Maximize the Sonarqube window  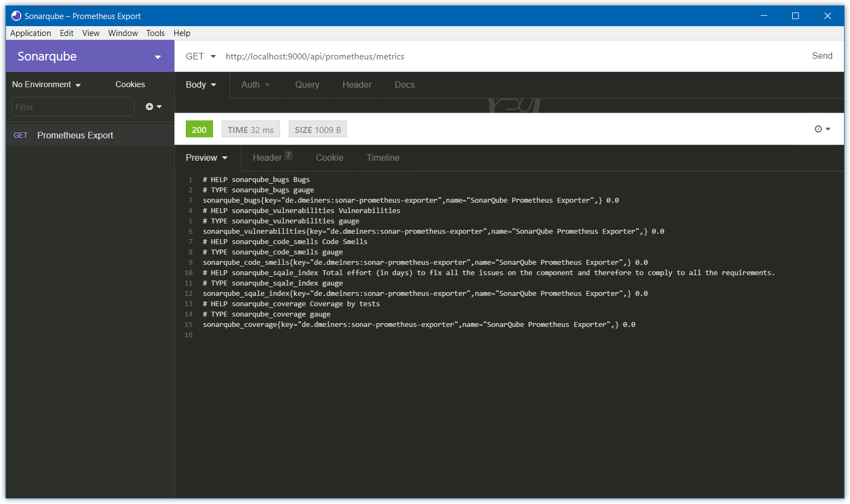(796, 16)
